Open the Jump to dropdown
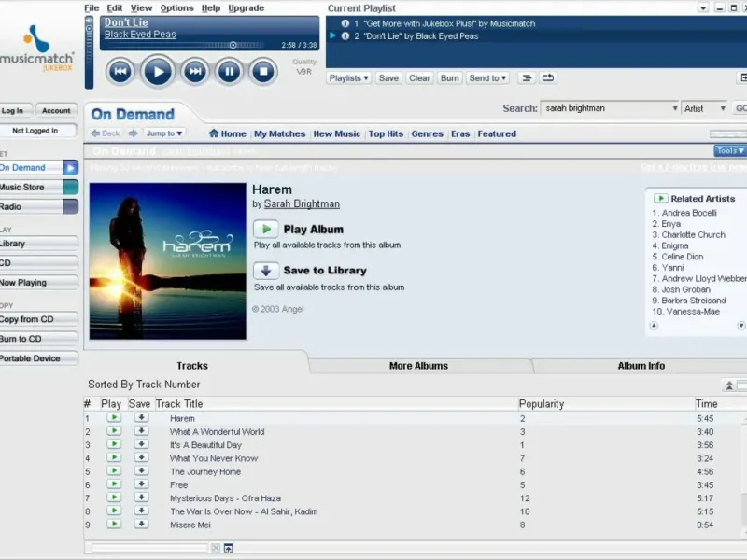Viewport: 747px width, 560px height. coord(164,133)
